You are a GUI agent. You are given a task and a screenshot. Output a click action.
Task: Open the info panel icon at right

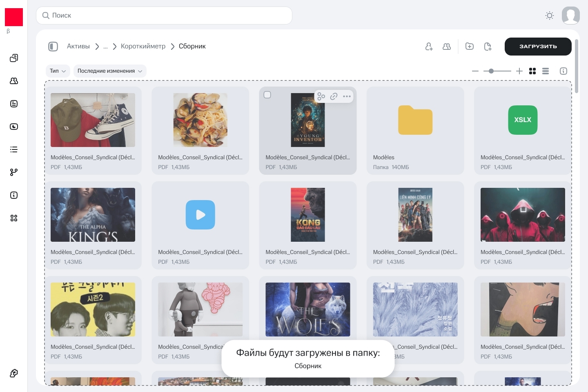tap(563, 71)
